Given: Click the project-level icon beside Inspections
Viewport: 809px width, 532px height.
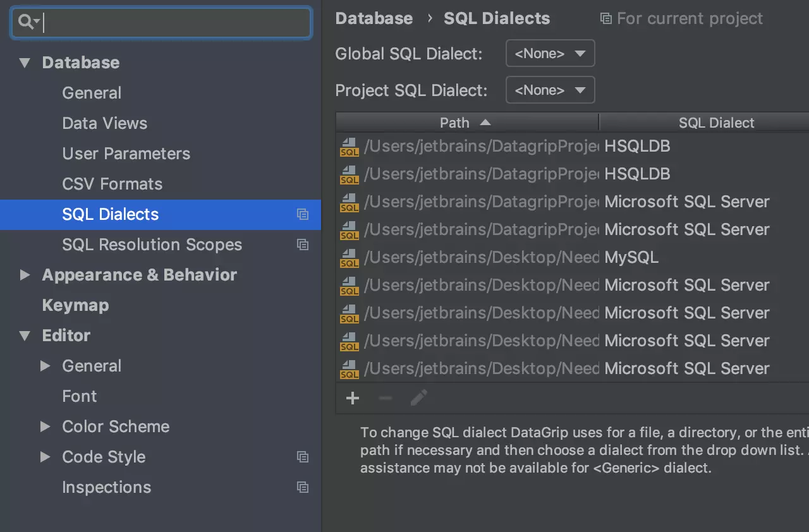Looking at the screenshot, I should pyautogui.click(x=303, y=487).
